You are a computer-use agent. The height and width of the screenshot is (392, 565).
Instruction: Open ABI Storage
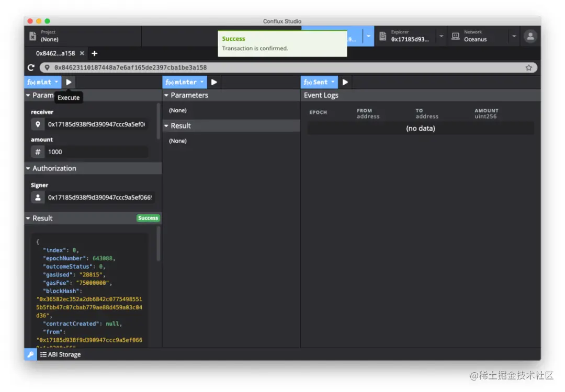click(61, 354)
